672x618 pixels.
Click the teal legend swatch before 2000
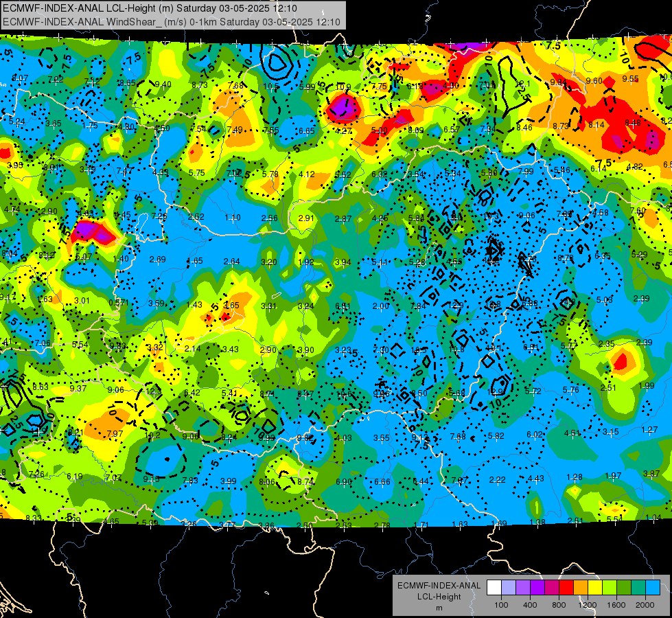[x=638, y=587]
